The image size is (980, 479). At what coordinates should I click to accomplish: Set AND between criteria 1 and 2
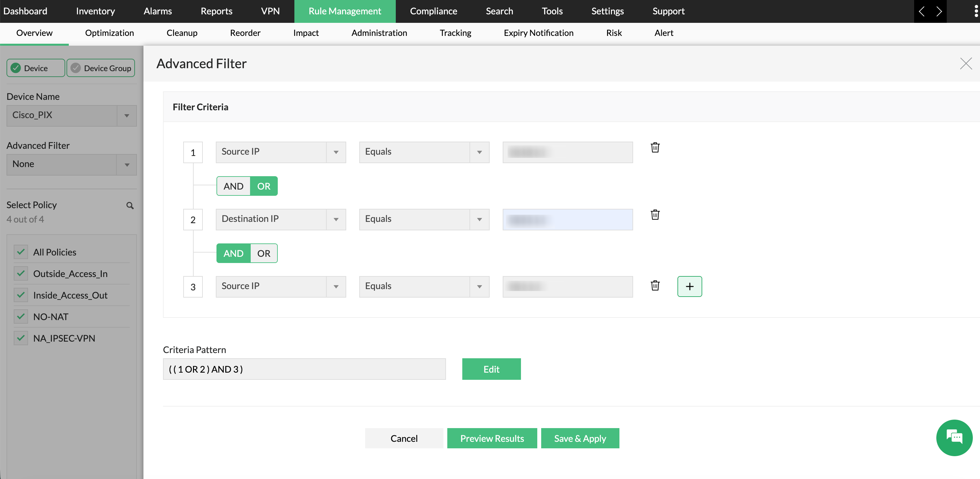click(233, 186)
